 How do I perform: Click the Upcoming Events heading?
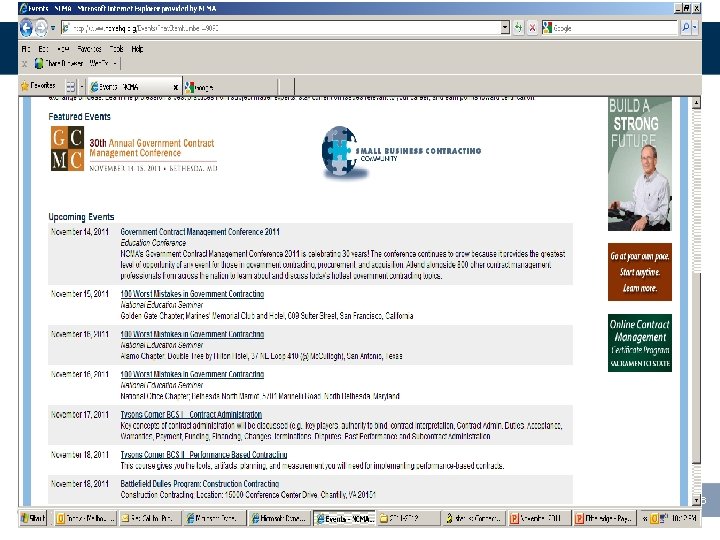[x=81, y=217]
